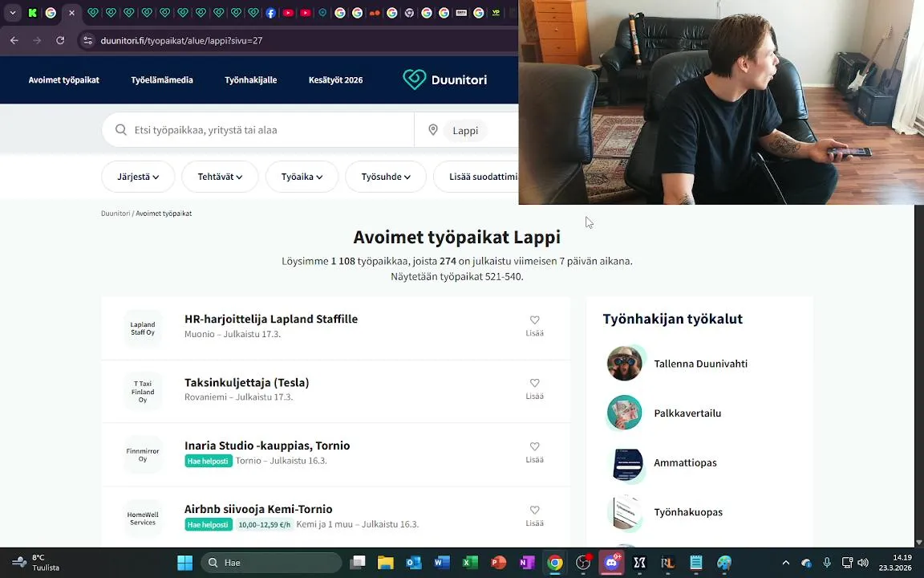Launch Word from the taskbar
924x578 pixels.
pyautogui.click(x=442, y=563)
